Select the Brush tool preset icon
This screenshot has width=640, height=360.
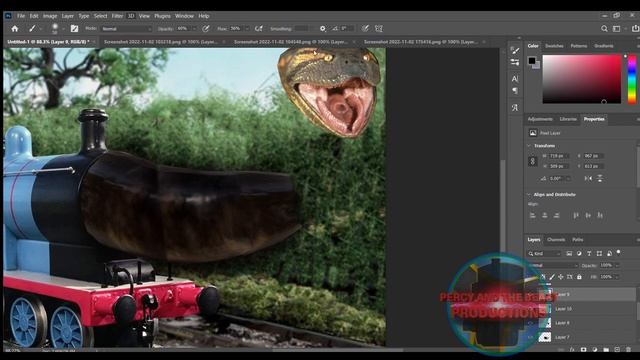[32, 29]
